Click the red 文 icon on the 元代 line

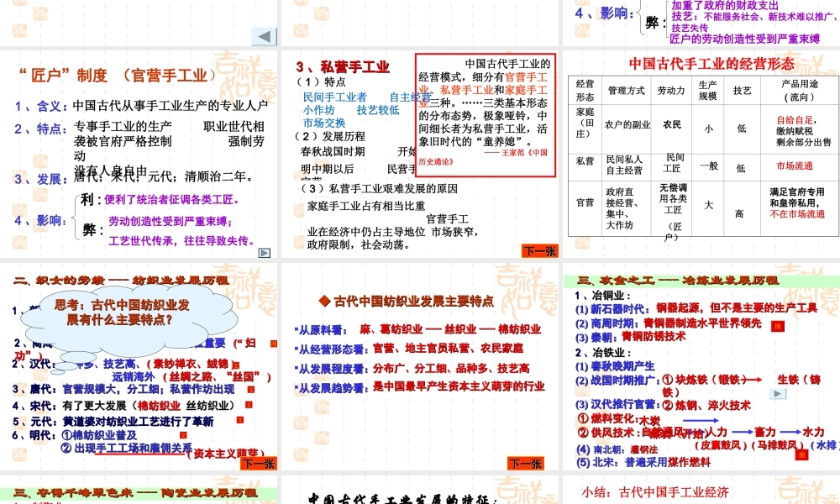240,420
